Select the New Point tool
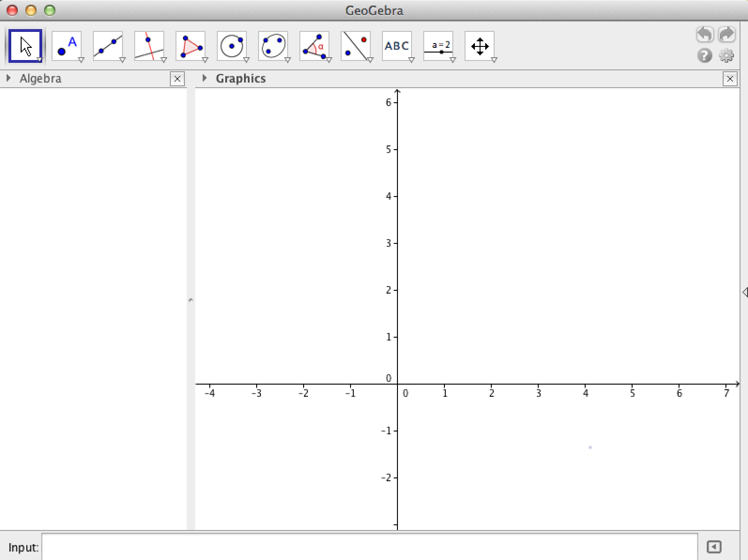Image resolution: width=748 pixels, height=560 pixels. [x=66, y=45]
